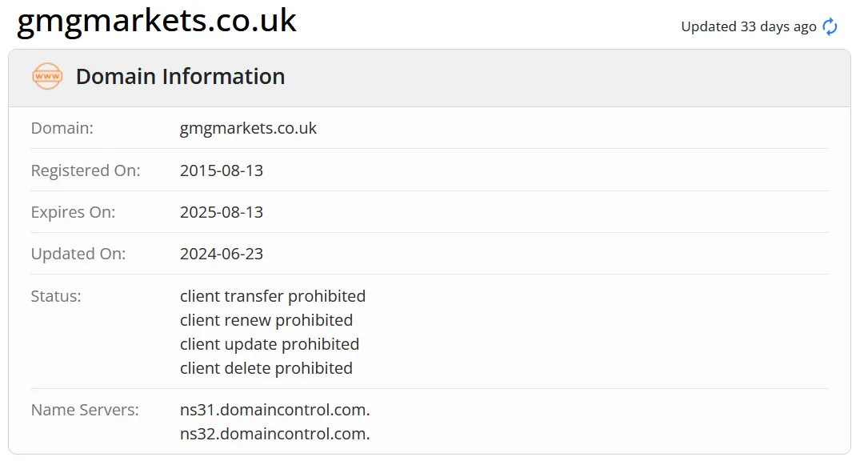Select the gmgmarkets.co.uk domain value
868x469 pixels.
(248, 128)
